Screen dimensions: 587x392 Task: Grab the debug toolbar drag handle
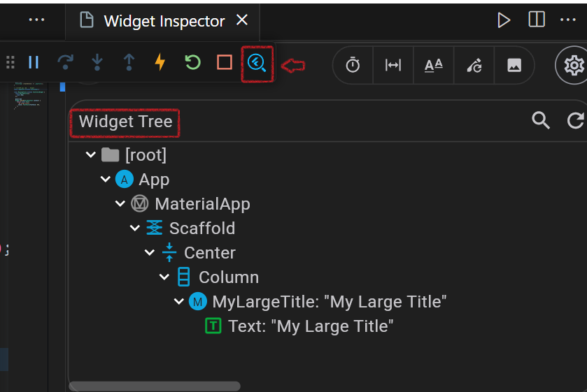click(x=10, y=62)
